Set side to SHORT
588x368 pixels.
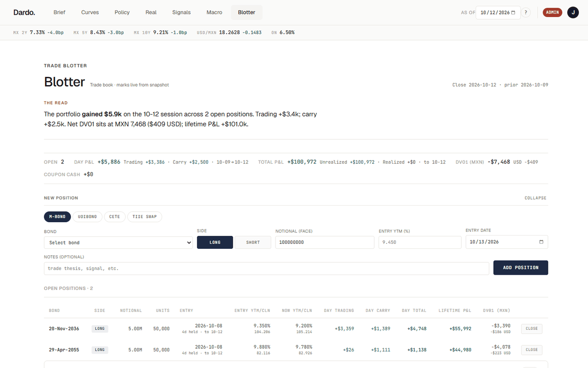pyautogui.click(x=253, y=242)
